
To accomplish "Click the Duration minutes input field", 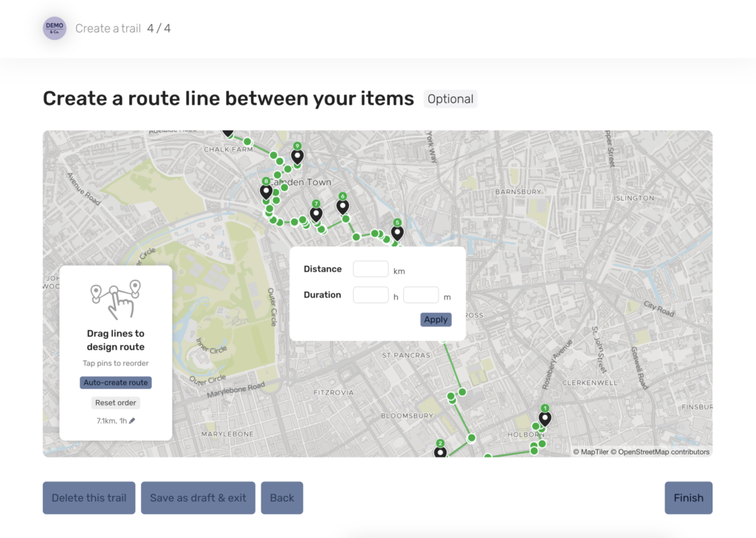I will [x=421, y=295].
